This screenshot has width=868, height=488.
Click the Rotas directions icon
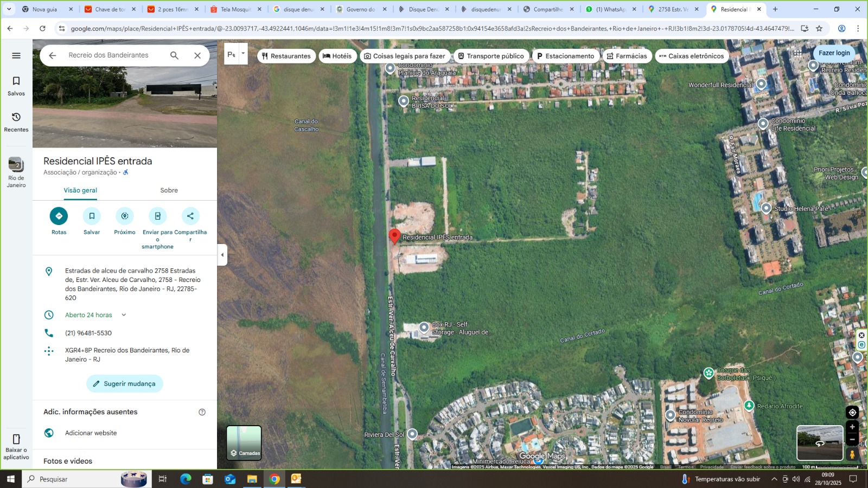tap(59, 216)
